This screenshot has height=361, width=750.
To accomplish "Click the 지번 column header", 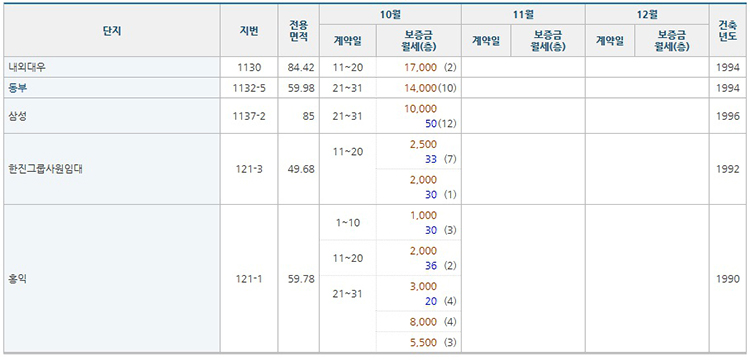I will click(x=249, y=31).
